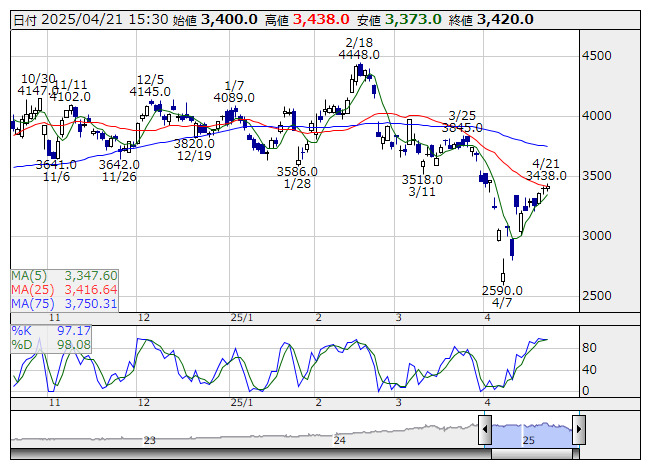The width and height of the screenshot is (653, 470).
Task: Click the 1/7 4089.0 high label
Action: (234, 92)
